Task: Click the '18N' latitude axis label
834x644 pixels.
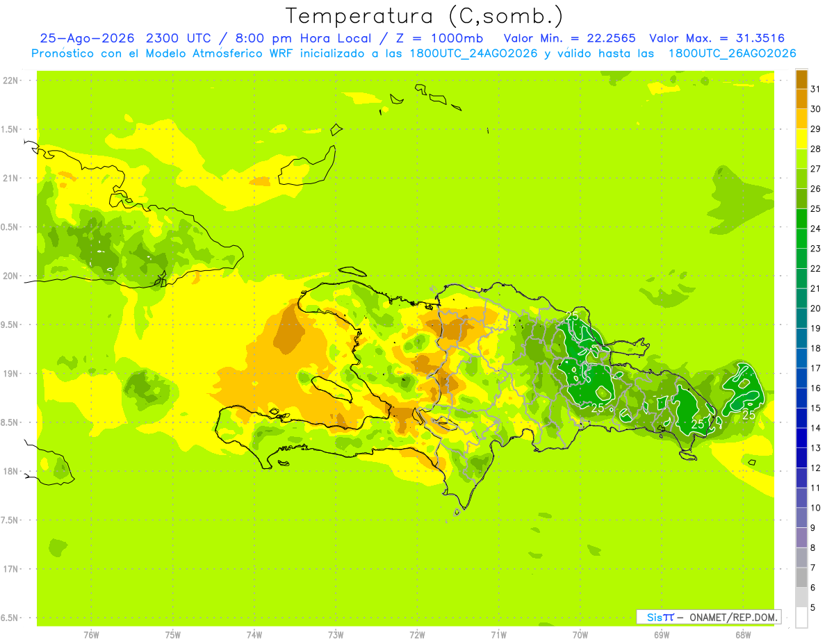Action: click(11, 472)
